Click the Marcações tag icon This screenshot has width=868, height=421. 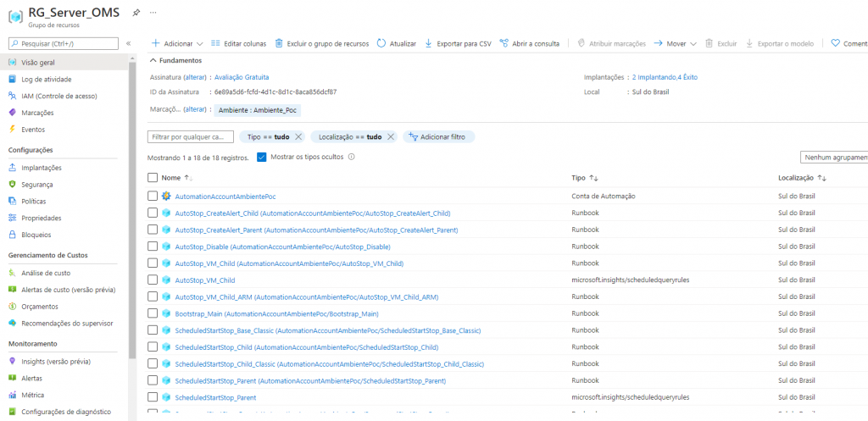coord(12,113)
